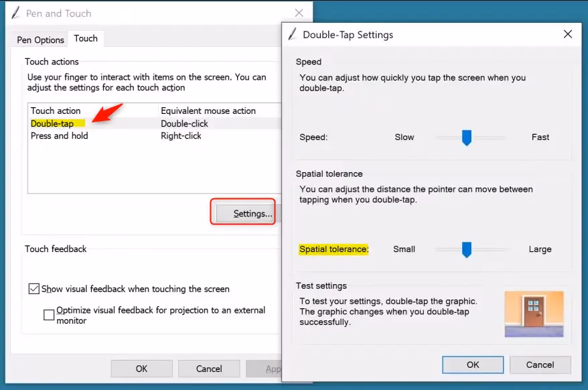Click the pen icon in Pen and Touch title bar
588x390 pixels.
(15, 13)
